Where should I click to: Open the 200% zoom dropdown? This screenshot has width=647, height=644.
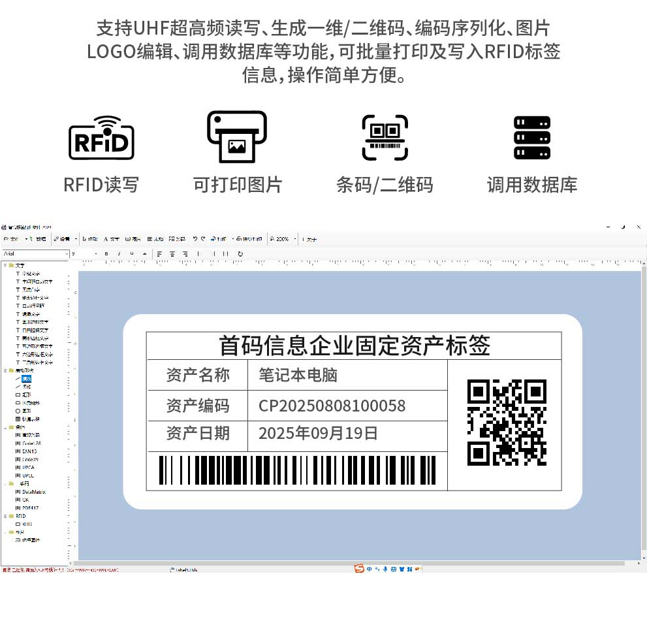point(294,239)
